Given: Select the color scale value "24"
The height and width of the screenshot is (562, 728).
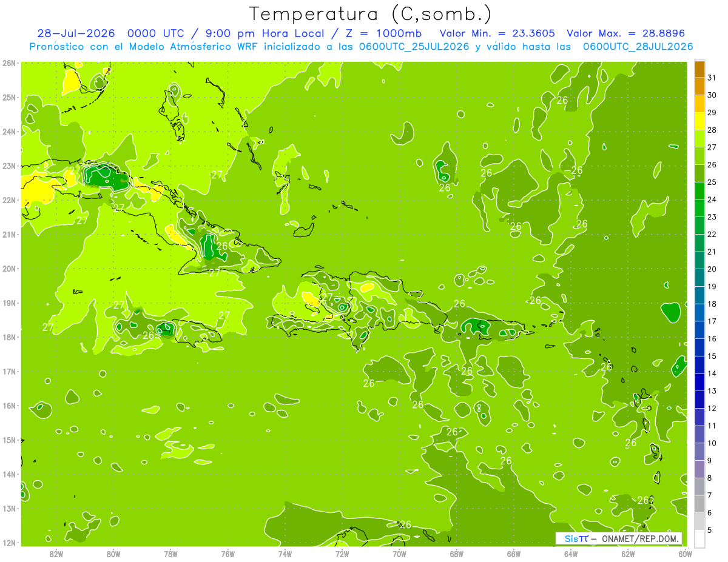Looking at the screenshot, I should (712, 199).
